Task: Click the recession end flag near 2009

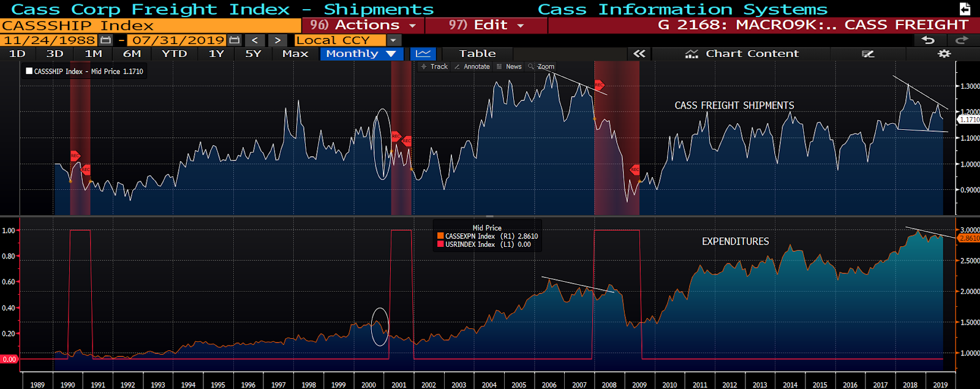Action: pos(635,170)
